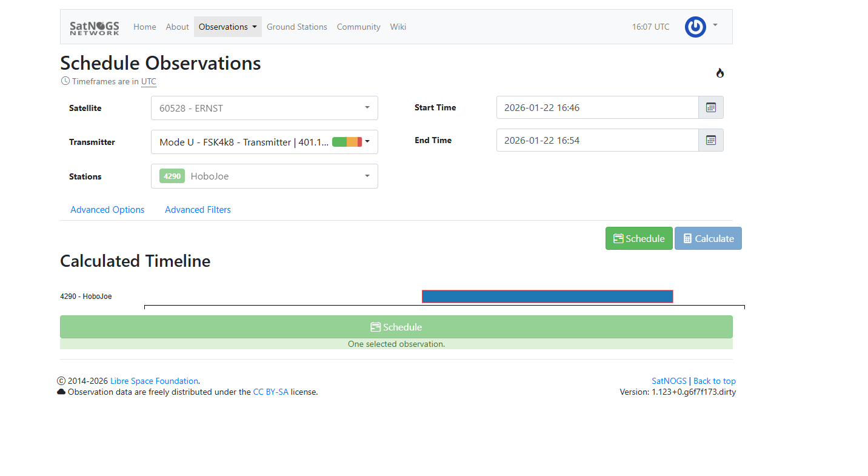The height and width of the screenshot is (476, 868).
Task: Click the transmitter health color bar
Action: pos(347,142)
